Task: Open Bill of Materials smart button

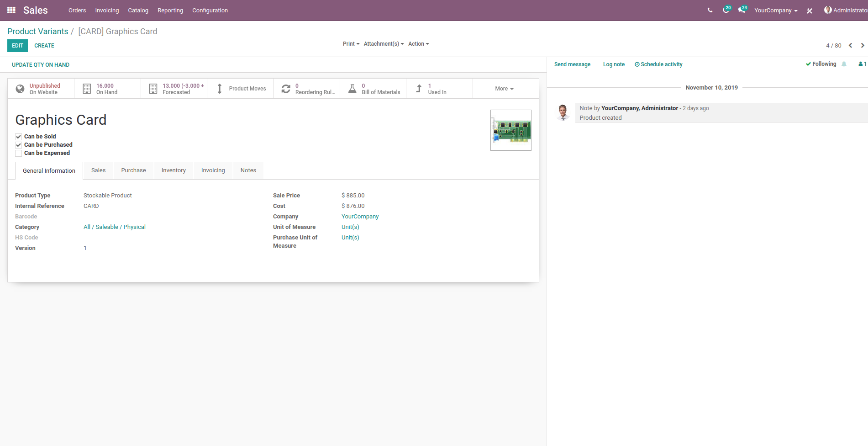Action: pos(352,88)
